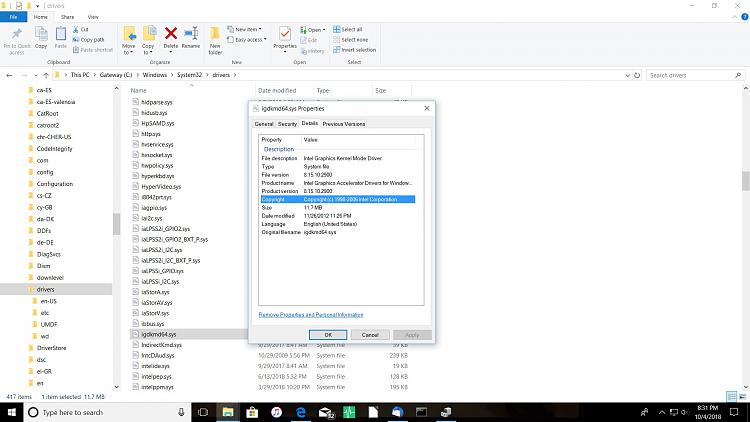This screenshot has width=750, height=422.
Task: Open Security tab in Properties dialog
Action: (x=287, y=124)
